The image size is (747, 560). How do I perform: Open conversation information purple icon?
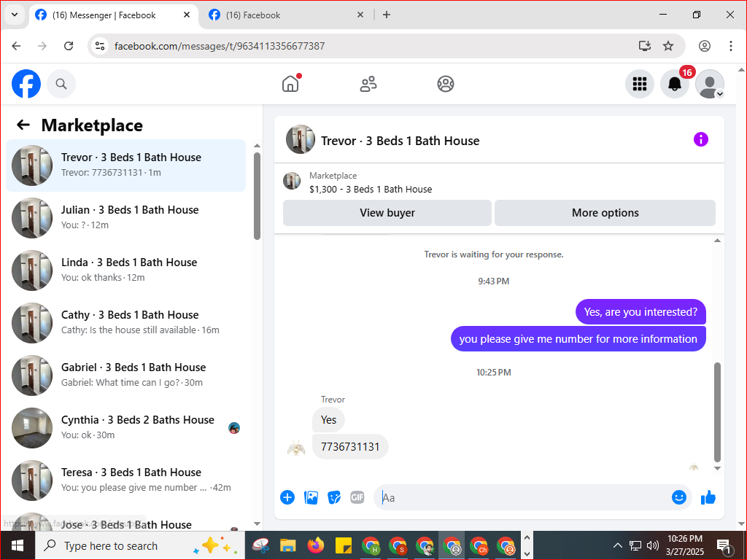[701, 139]
